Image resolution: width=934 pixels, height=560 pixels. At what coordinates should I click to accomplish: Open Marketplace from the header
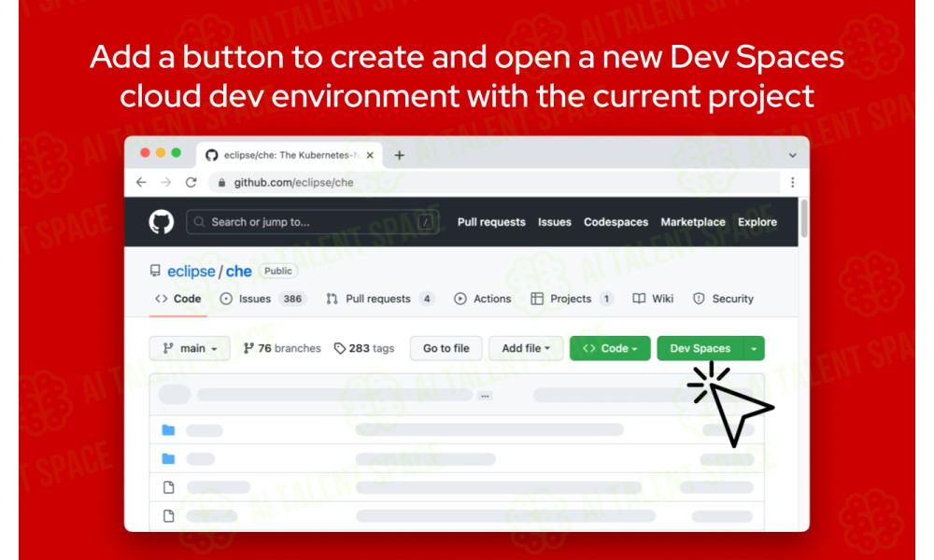[693, 222]
